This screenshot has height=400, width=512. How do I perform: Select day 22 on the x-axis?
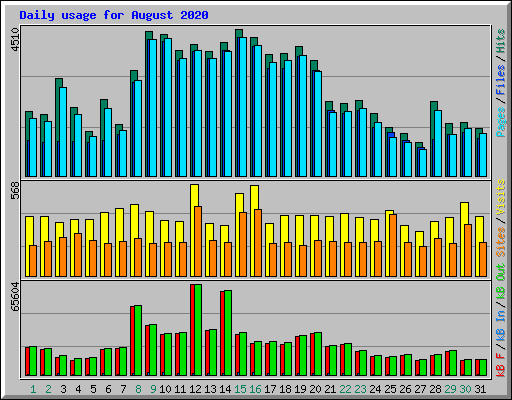pyautogui.click(x=345, y=389)
